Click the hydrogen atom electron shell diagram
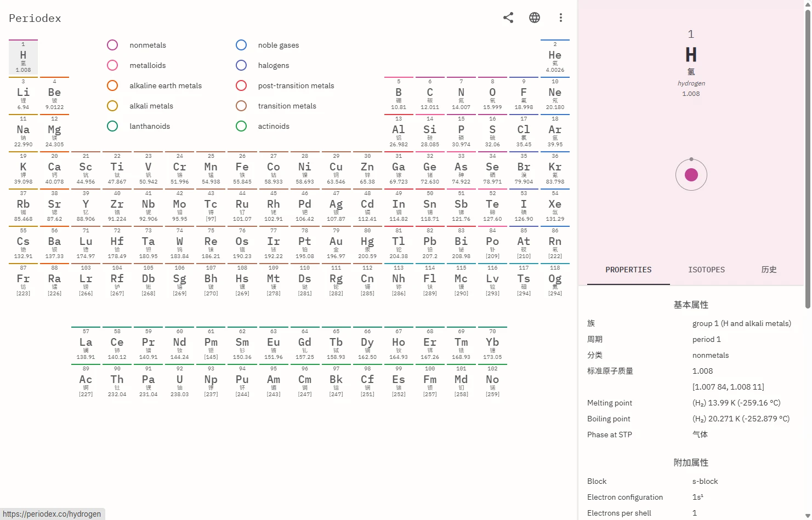 (x=691, y=175)
